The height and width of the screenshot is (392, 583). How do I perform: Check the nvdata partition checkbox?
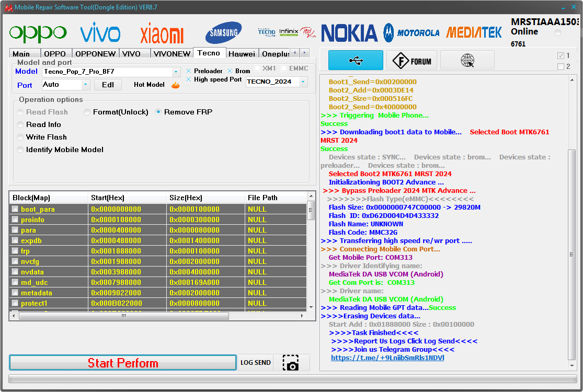pyautogui.click(x=15, y=272)
